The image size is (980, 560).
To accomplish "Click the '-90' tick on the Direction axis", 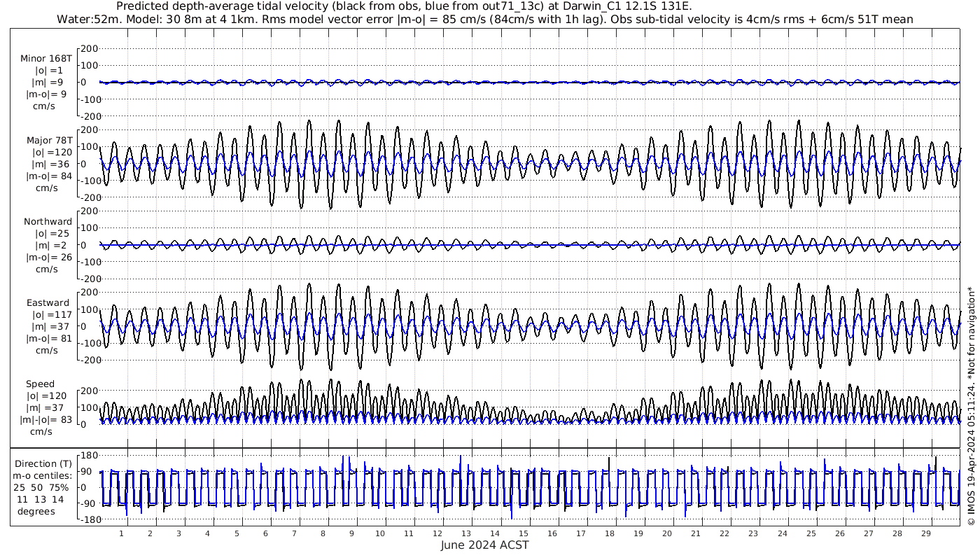I will pyautogui.click(x=88, y=504).
